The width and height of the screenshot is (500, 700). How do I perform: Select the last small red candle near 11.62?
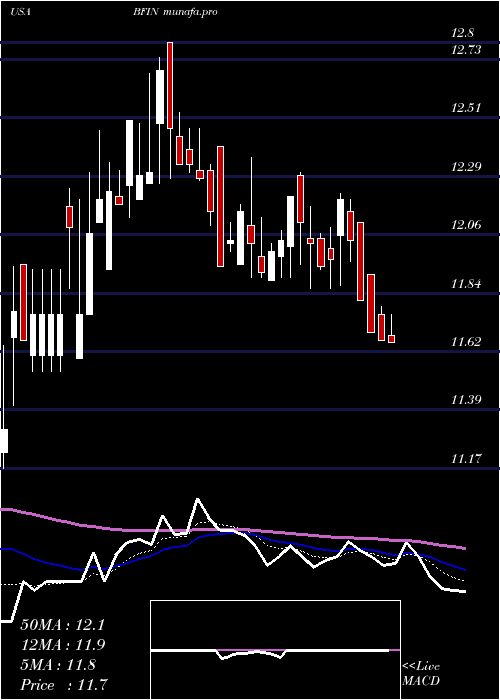[392, 339]
